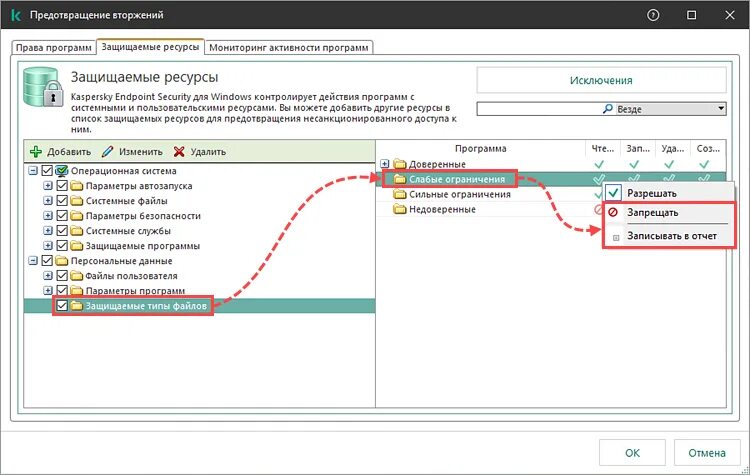The image size is (750, 475).
Task: Click the Kaspersky logo in title bar
Action: click(x=16, y=15)
